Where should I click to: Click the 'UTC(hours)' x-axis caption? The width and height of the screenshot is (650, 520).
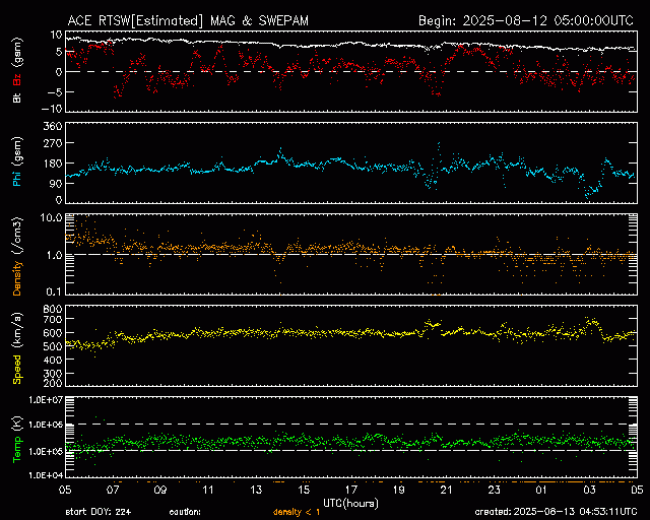click(351, 503)
